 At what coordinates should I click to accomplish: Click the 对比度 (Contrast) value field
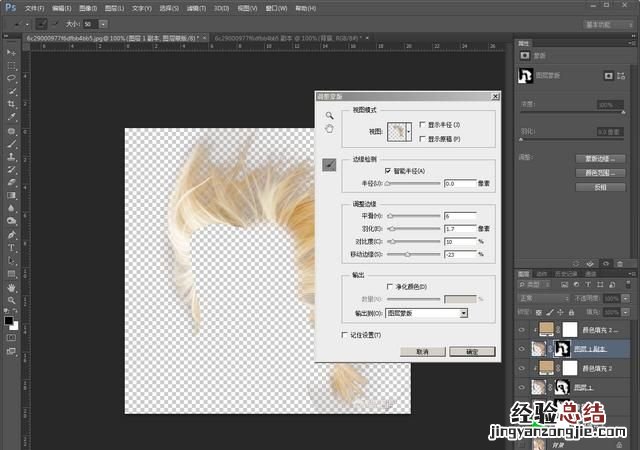point(460,242)
